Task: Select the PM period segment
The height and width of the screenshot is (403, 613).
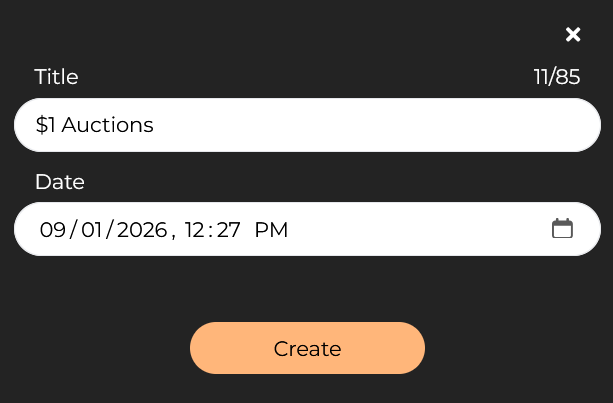Action: pos(271,229)
